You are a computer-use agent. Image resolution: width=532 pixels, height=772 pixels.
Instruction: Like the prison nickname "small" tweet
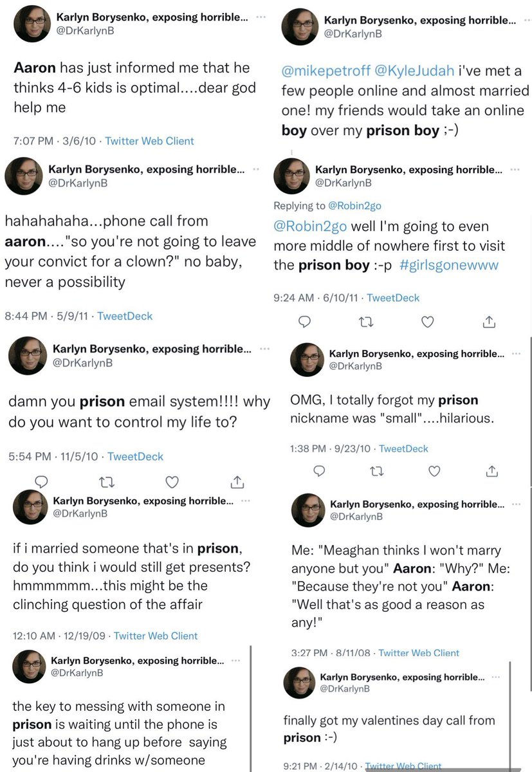434,472
